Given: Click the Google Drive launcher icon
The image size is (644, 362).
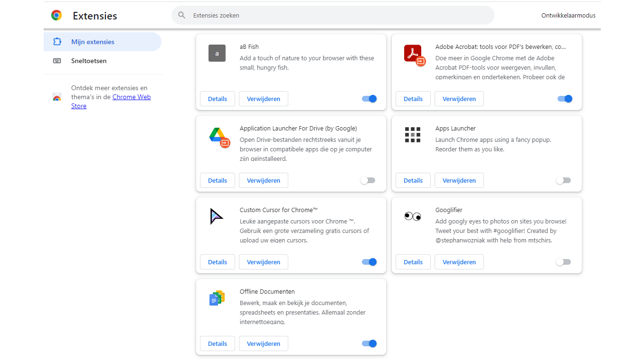Looking at the screenshot, I should [x=218, y=136].
